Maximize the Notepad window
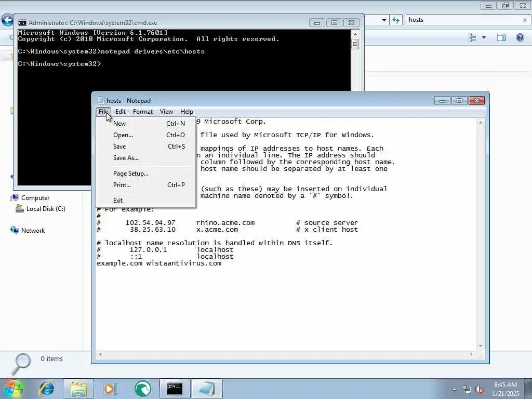Screen dimensions: 532x399 (x=459, y=101)
